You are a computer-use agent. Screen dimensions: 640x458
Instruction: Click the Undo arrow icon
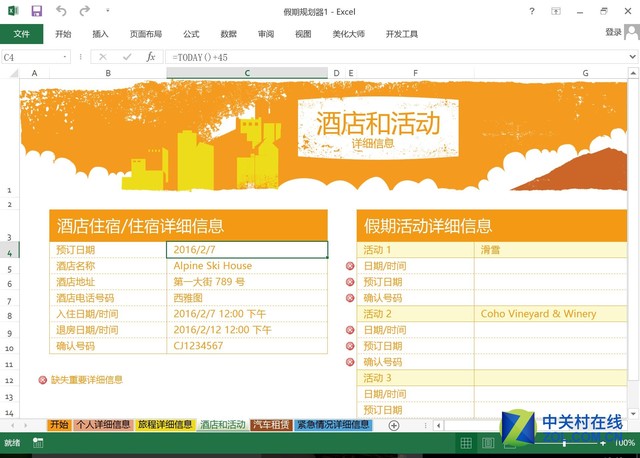[62, 11]
